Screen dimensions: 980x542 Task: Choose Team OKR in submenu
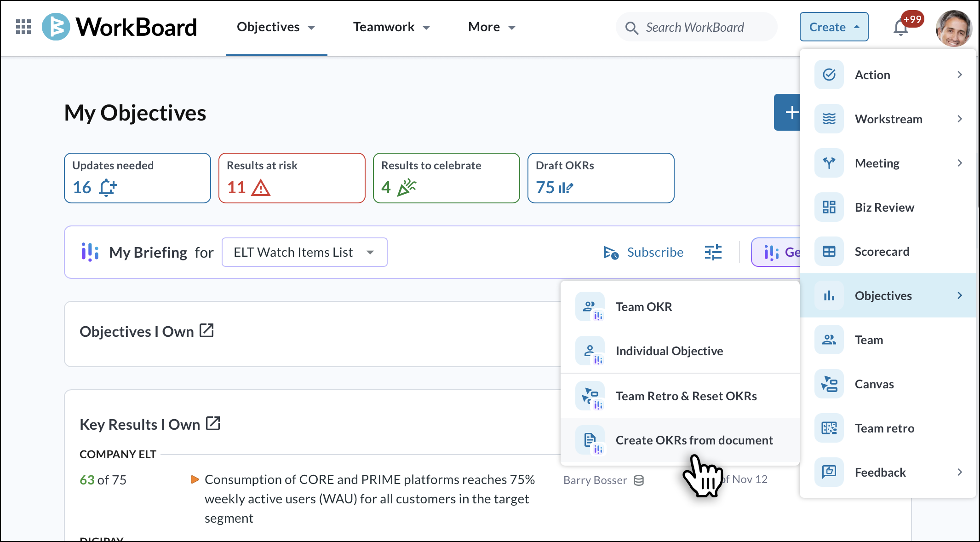[x=680, y=306]
